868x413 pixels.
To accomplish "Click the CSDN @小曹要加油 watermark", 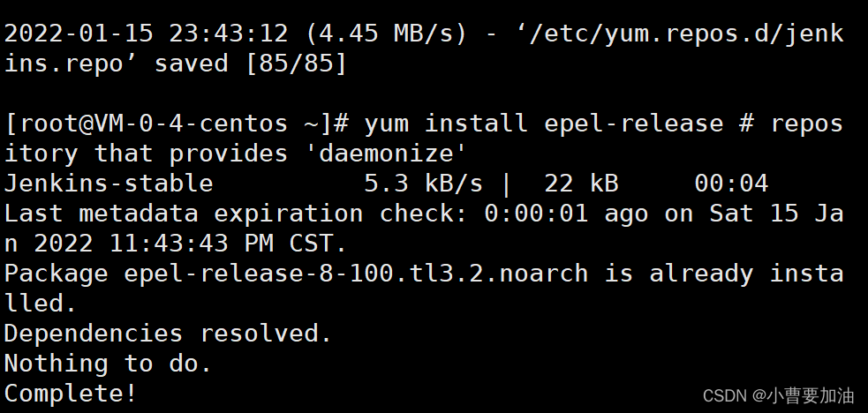I will [779, 394].
